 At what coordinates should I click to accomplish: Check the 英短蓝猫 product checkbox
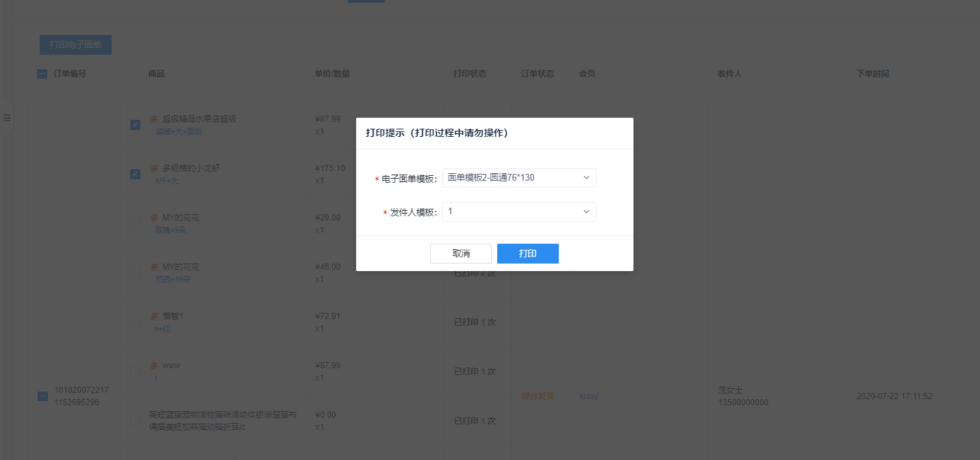[136, 420]
